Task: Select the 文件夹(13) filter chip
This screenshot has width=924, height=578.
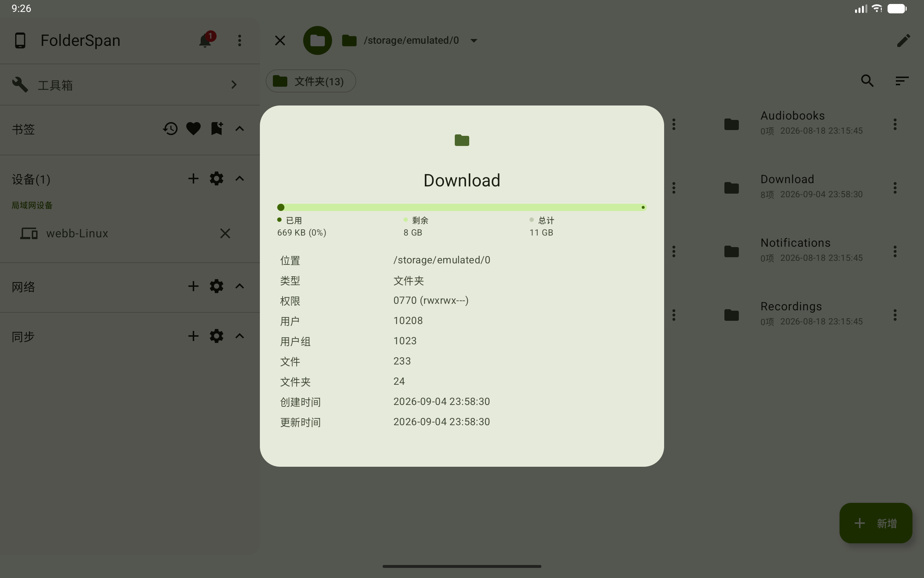Action: pyautogui.click(x=311, y=81)
